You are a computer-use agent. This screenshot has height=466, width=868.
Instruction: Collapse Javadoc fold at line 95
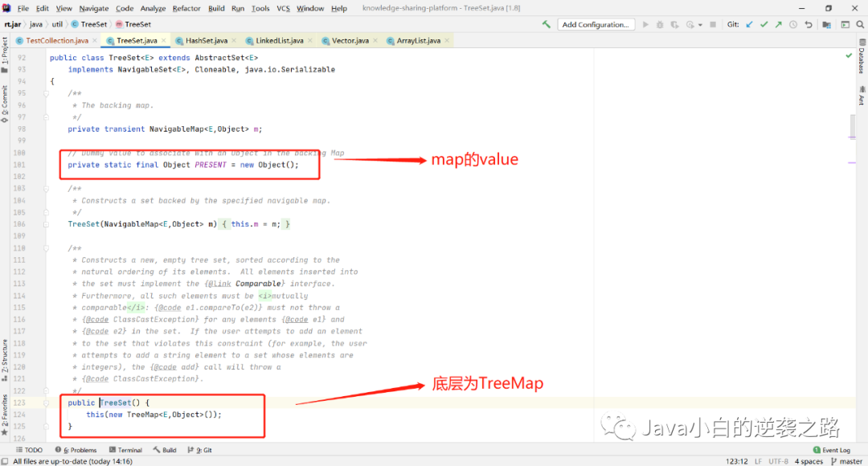[x=47, y=93]
